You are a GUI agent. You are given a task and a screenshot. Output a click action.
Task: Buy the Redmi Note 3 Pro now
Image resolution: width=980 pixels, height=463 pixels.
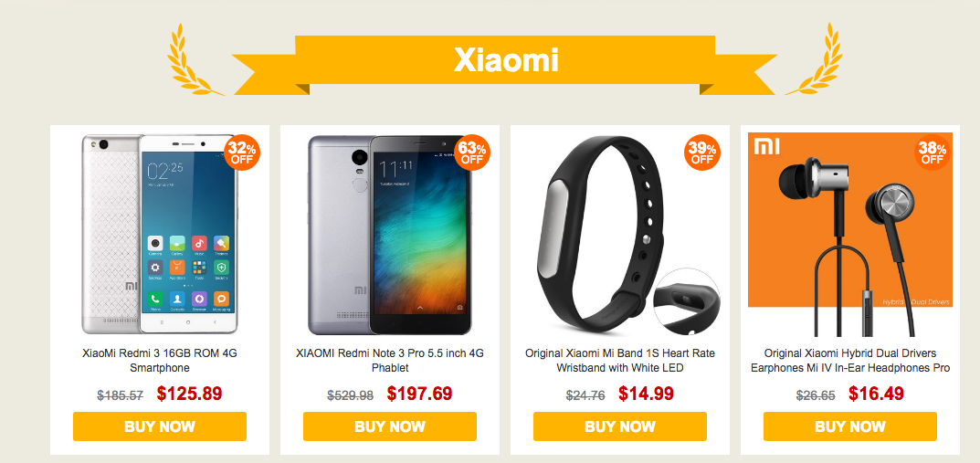[390, 426]
